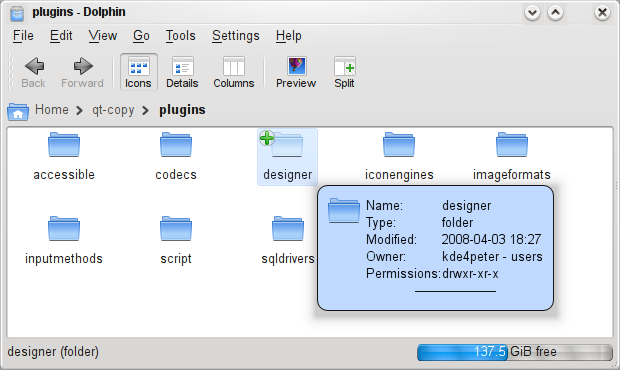This screenshot has height=370, width=620.
Task: Switch to Details view mode
Action: click(182, 72)
